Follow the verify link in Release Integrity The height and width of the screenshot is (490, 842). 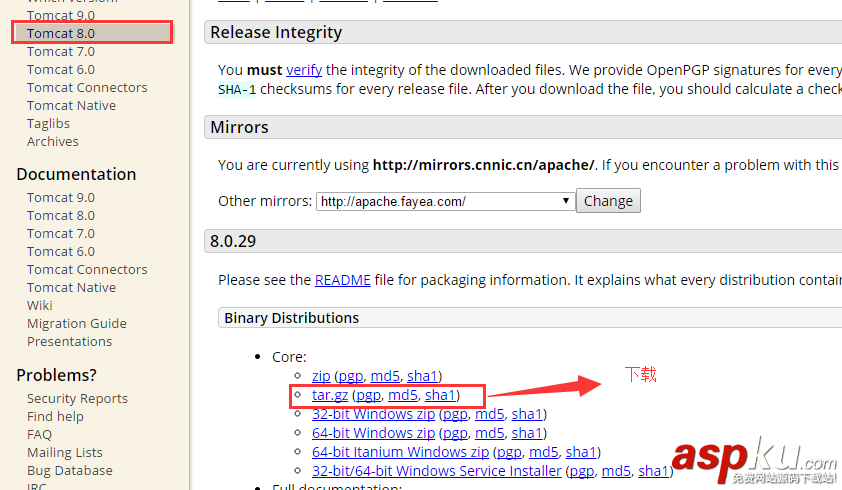click(304, 70)
